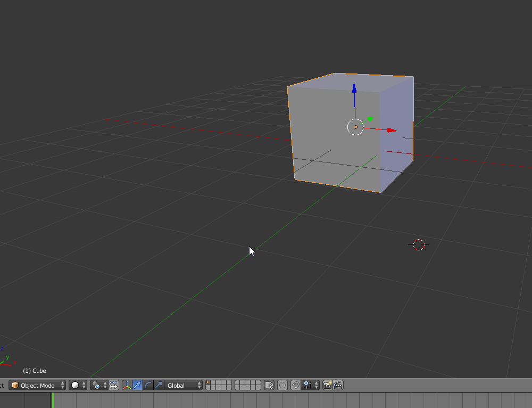Click the 3D cursor in the viewport
The width and height of the screenshot is (532, 408).
click(419, 244)
